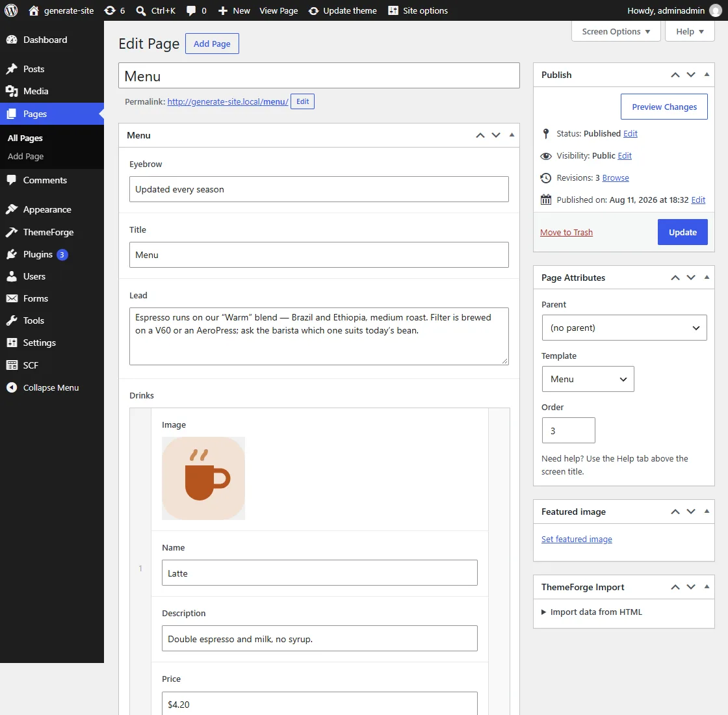This screenshot has width=728, height=715.
Task: Move the Featured image panel down
Action: (691, 512)
